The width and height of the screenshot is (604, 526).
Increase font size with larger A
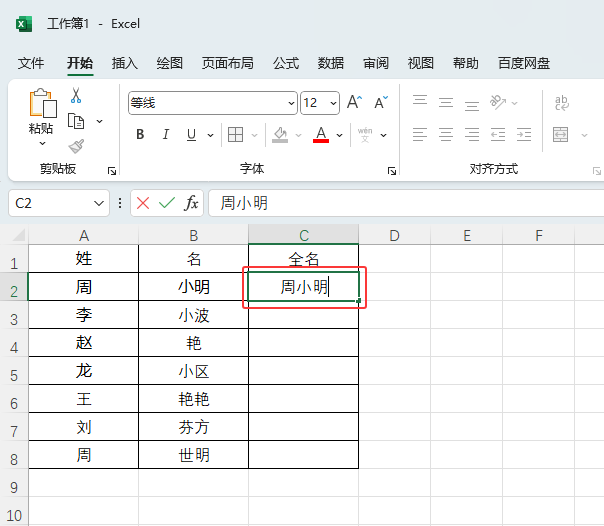click(354, 102)
